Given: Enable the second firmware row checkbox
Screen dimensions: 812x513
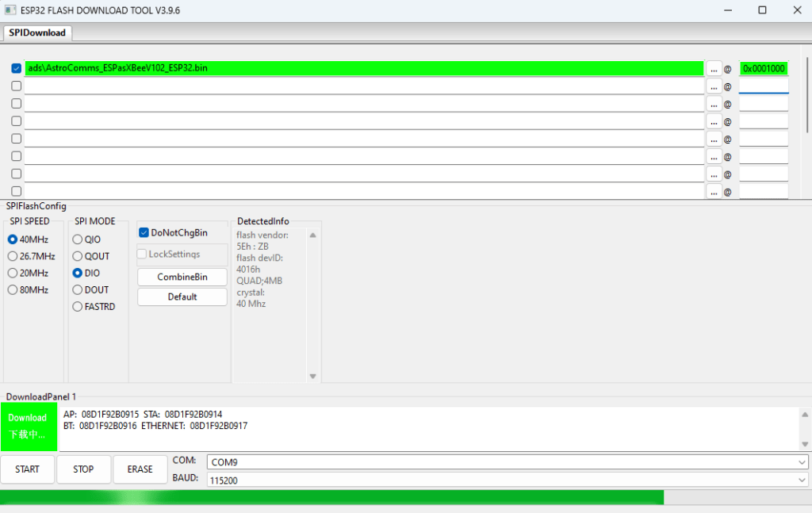Looking at the screenshot, I should pyautogui.click(x=16, y=86).
